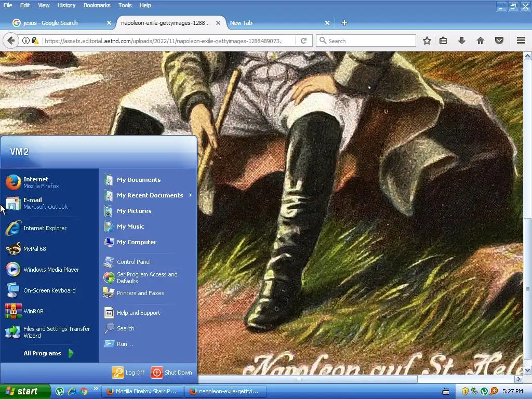Click the Firefox Search box
Screen dimensions: 532x399
click(366, 41)
